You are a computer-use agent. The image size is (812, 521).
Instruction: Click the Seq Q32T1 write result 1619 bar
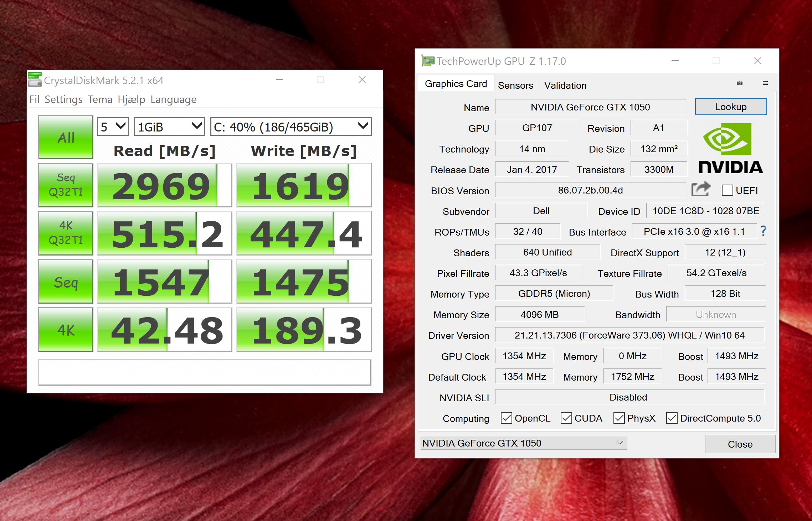tap(304, 185)
